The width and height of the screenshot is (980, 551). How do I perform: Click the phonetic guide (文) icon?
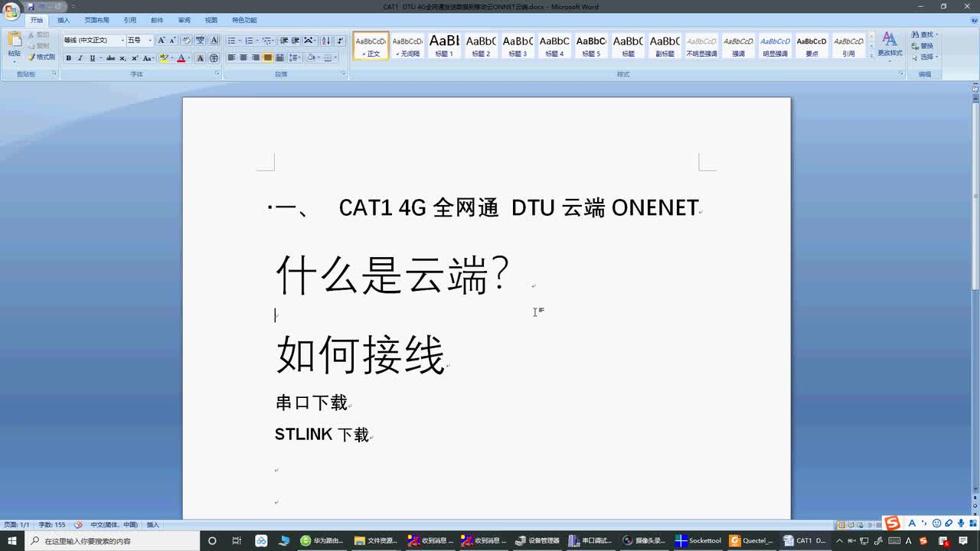[x=200, y=41]
